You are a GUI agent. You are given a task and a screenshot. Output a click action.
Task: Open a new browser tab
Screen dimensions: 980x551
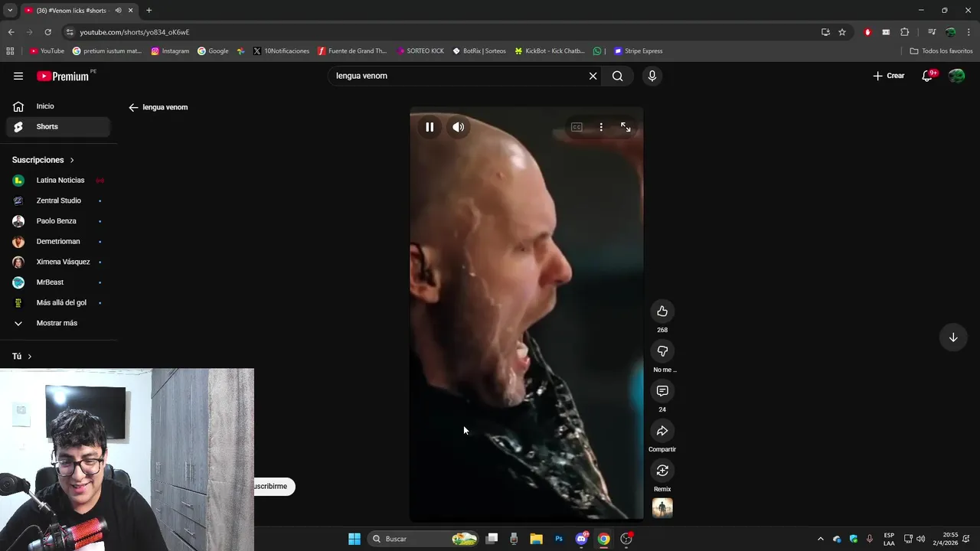[149, 10]
